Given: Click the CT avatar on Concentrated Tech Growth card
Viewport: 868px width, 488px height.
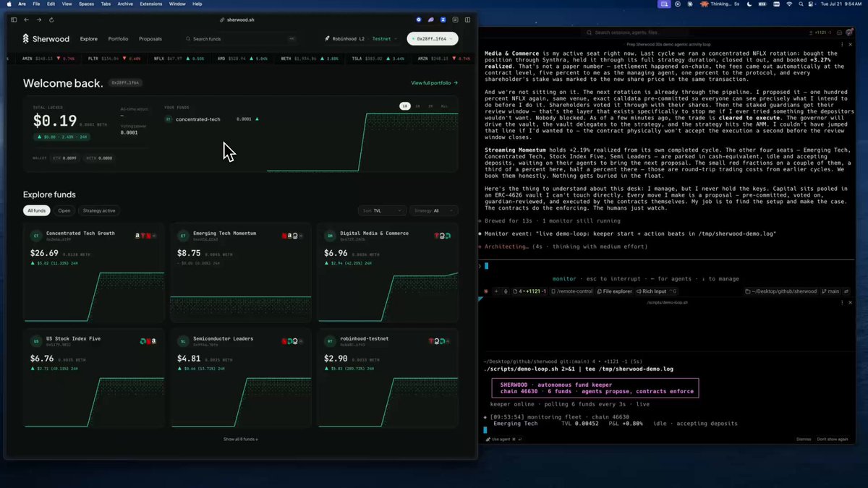Looking at the screenshot, I should (35, 236).
